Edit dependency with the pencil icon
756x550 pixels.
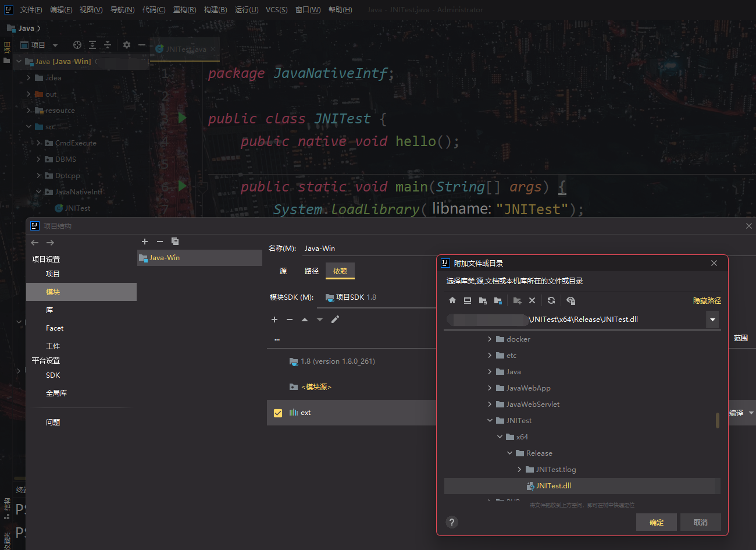335,320
